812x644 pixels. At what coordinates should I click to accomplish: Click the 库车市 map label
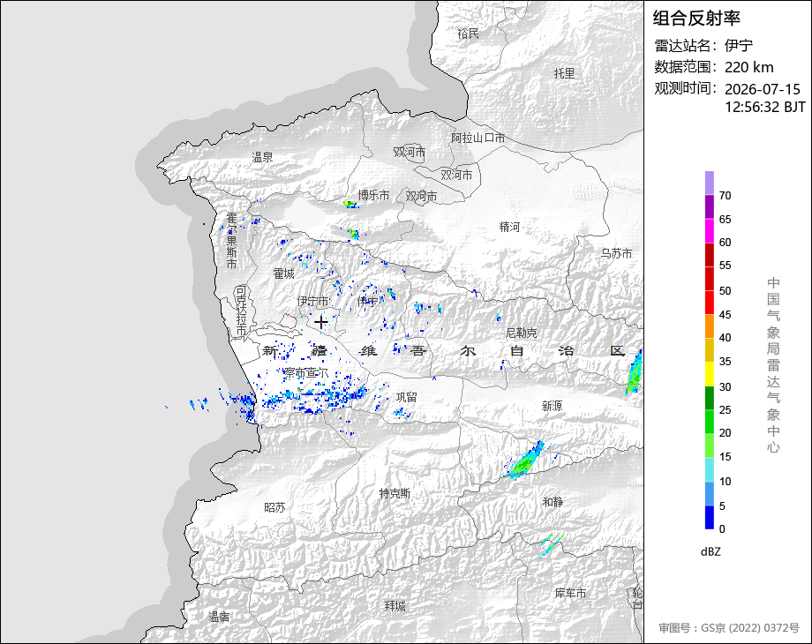[570, 593]
